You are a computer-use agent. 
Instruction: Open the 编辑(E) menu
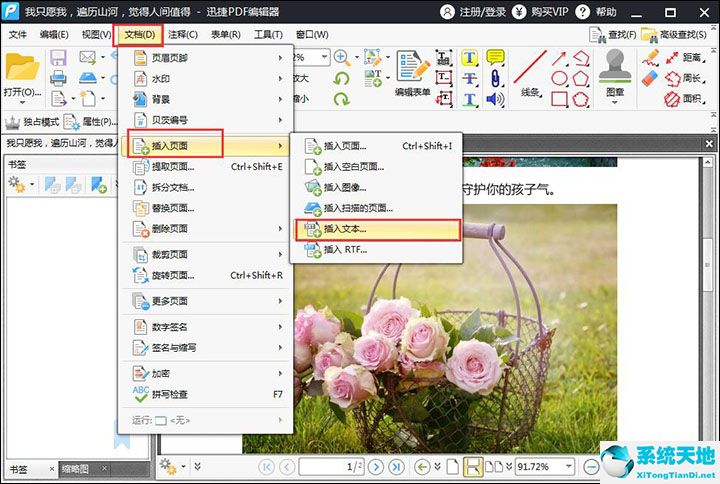(54, 35)
